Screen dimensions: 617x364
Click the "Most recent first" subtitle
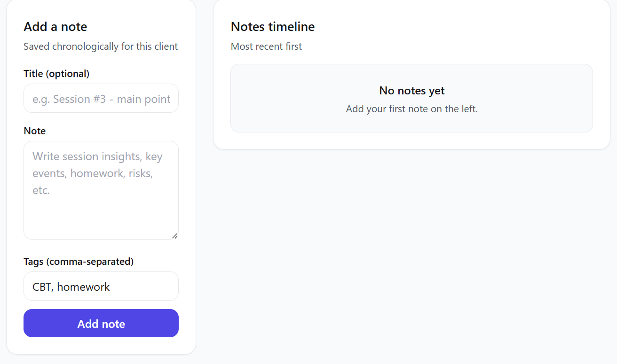(x=266, y=46)
